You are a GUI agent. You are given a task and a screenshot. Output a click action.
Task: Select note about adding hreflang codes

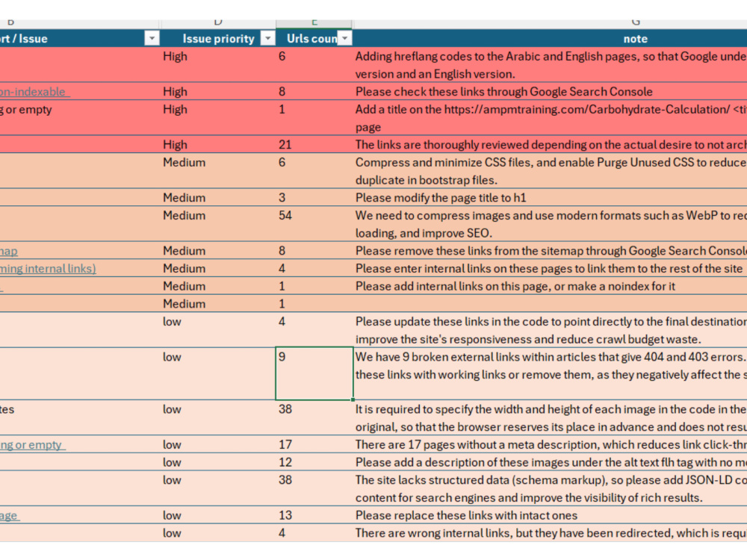pyautogui.click(x=551, y=65)
